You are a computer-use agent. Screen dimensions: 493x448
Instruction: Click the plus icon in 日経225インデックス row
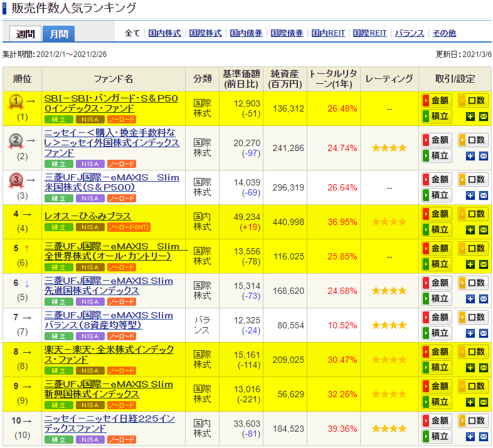470,437
